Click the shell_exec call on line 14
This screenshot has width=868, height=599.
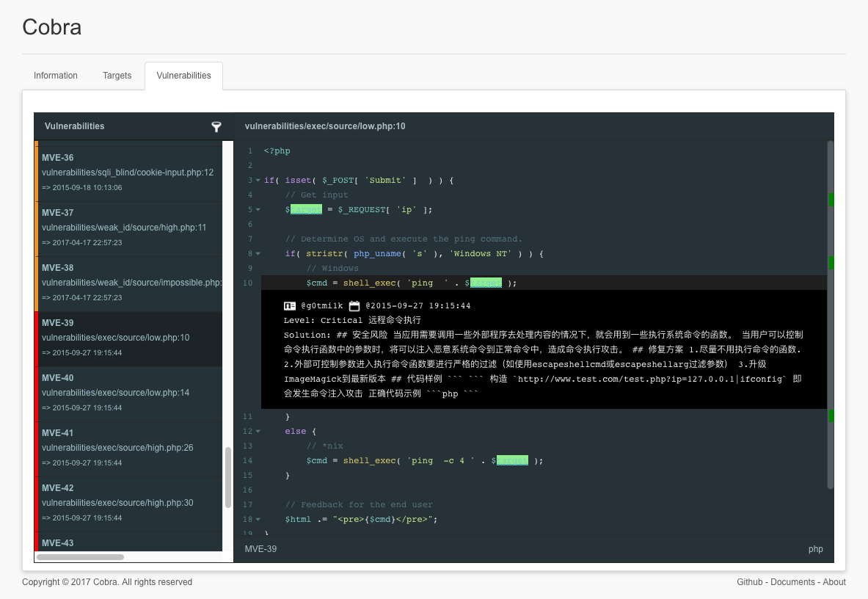(369, 460)
